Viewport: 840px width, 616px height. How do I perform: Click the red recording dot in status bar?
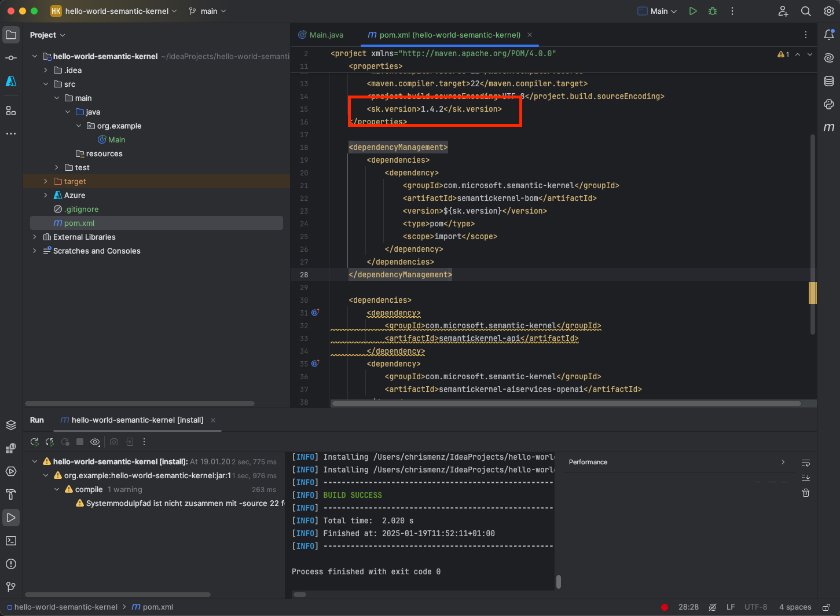pyautogui.click(x=665, y=607)
